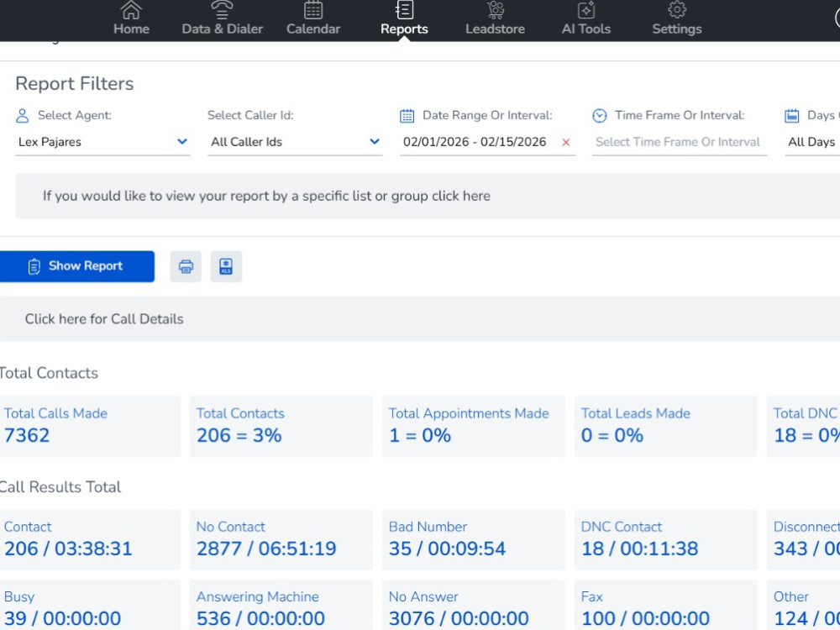The image size is (840, 630).
Task: Click the Show Report button
Action: pos(77,266)
